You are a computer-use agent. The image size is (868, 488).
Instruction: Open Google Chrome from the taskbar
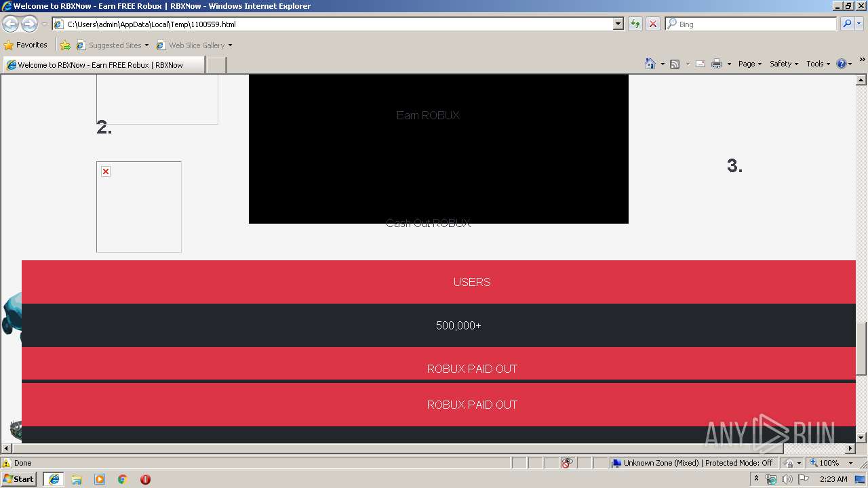(x=123, y=479)
